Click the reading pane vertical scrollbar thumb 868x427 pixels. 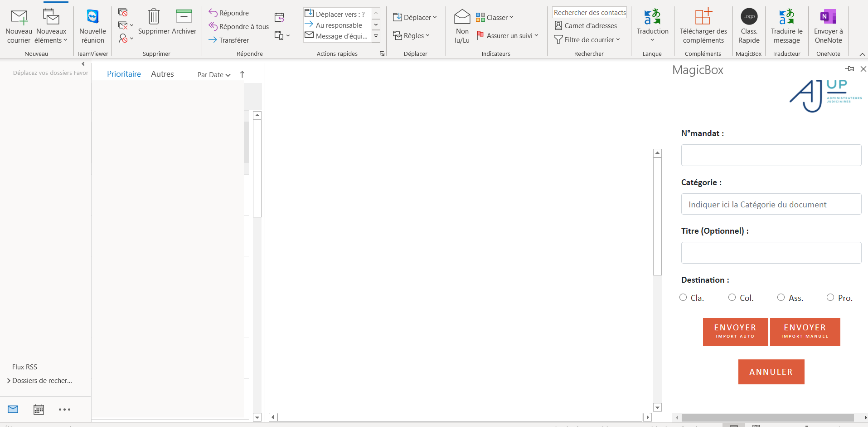tap(657, 216)
